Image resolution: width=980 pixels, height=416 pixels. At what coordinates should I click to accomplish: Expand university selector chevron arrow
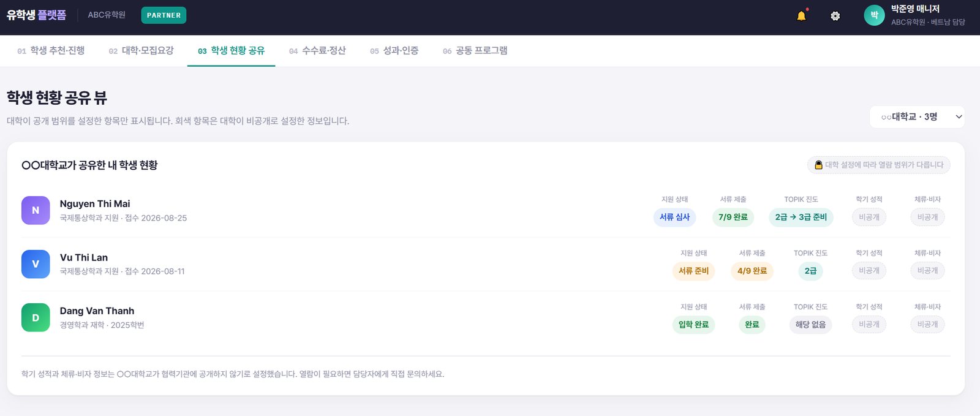click(x=959, y=117)
